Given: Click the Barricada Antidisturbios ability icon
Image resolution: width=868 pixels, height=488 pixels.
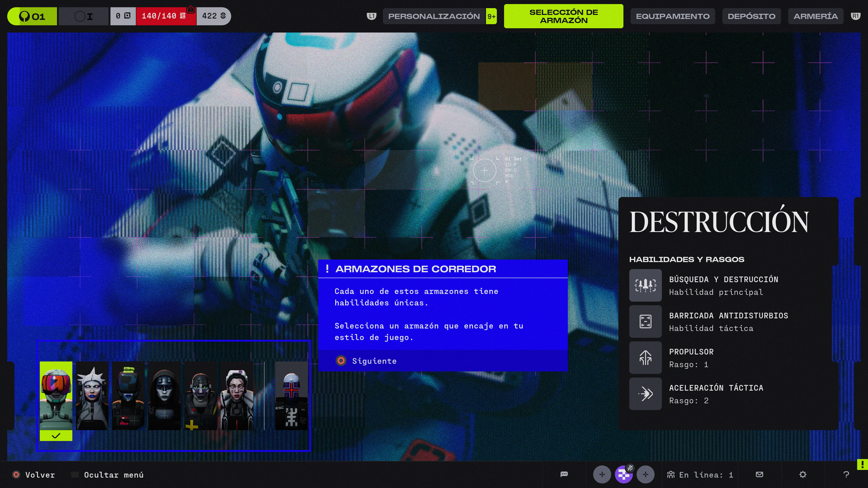Looking at the screenshot, I should (x=645, y=321).
